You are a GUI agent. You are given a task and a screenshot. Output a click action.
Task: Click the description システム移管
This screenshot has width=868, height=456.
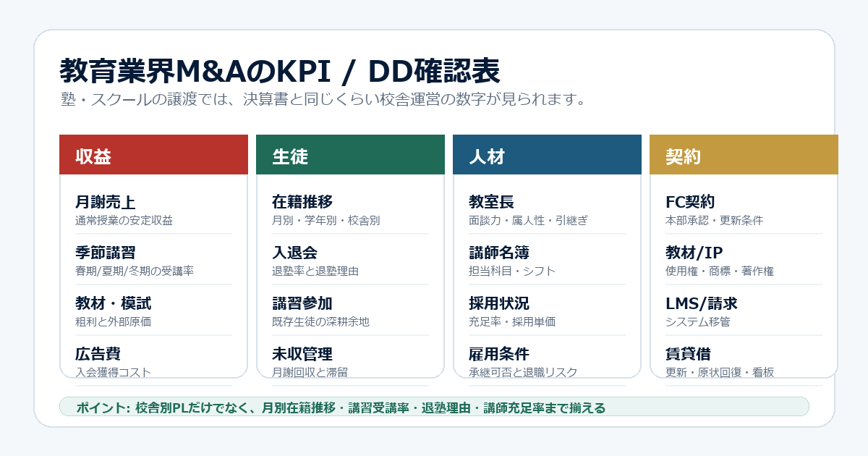[x=698, y=322]
